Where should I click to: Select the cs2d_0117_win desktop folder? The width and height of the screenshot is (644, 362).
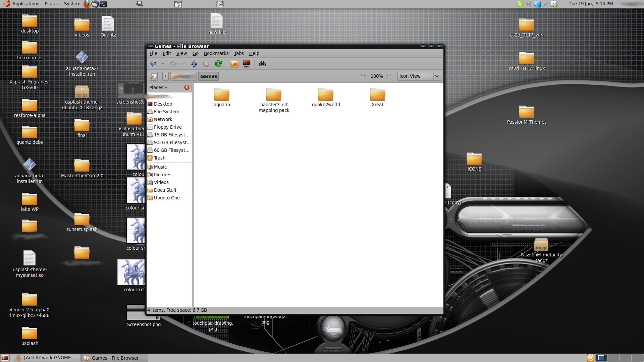coord(527,28)
